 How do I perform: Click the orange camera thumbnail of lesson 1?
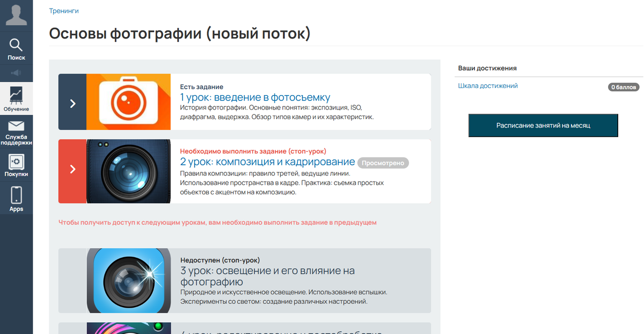pyautogui.click(x=128, y=102)
